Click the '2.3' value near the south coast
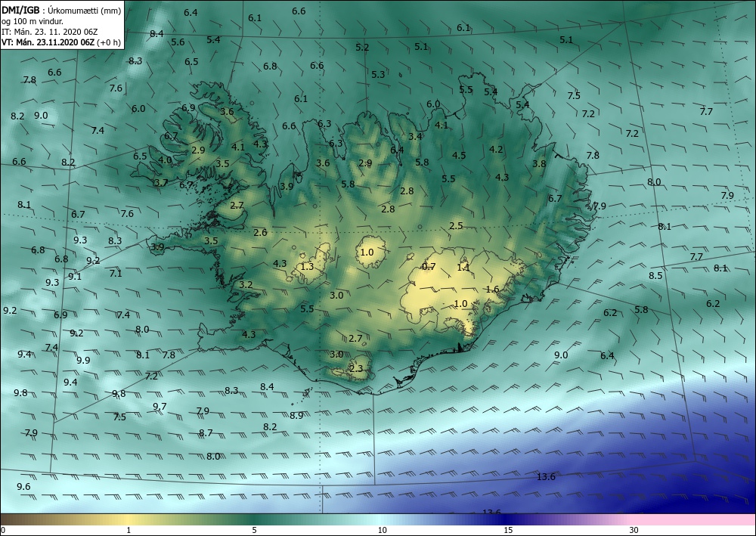Screen dimensions: 756x536 pos(356,369)
